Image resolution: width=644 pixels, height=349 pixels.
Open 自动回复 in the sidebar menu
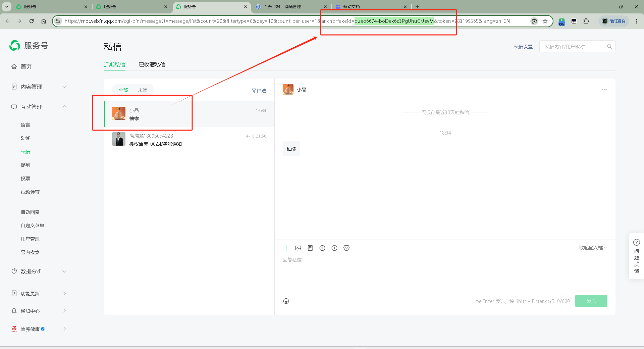tap(30, 212)
